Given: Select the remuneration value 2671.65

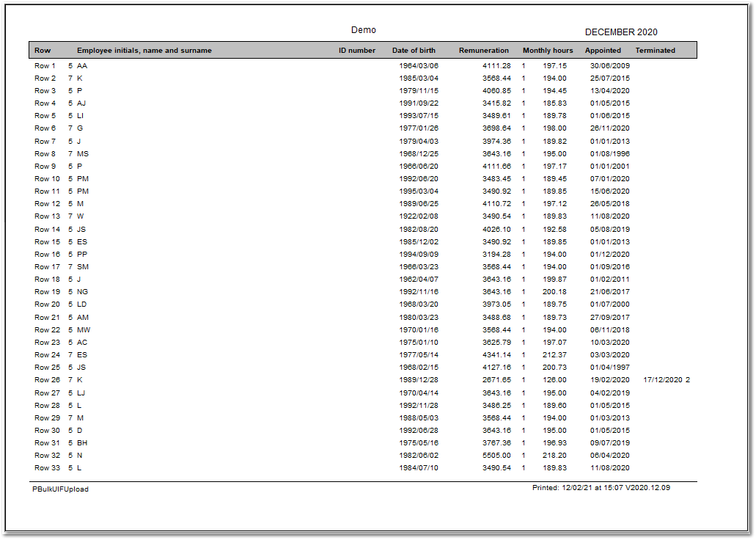Looking at the screenshot, I should tap(496, 380).
